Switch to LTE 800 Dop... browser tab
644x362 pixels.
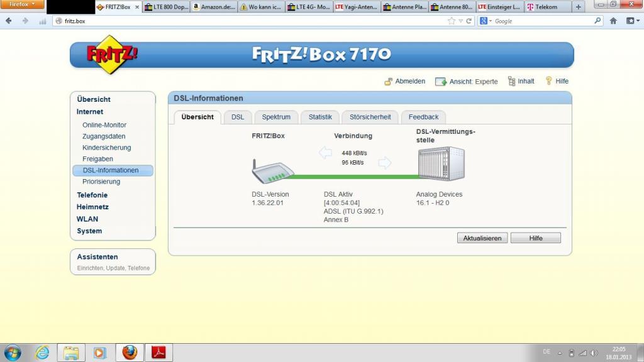click(x=166, y=7)
